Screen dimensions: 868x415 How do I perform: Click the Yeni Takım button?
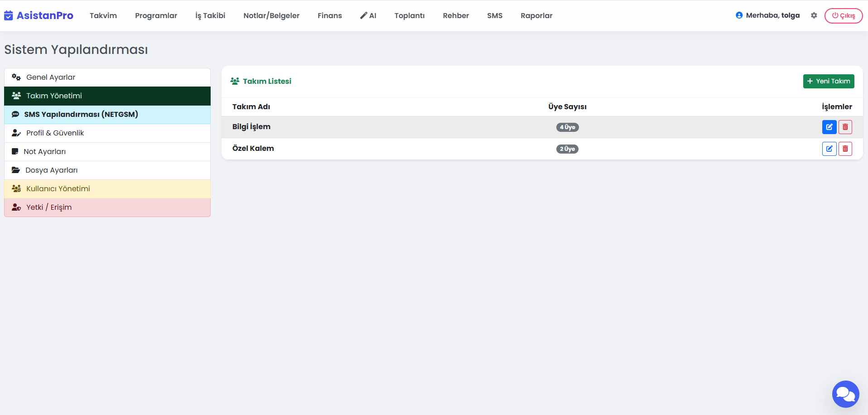pyautogui.click(x=828, y=82)
